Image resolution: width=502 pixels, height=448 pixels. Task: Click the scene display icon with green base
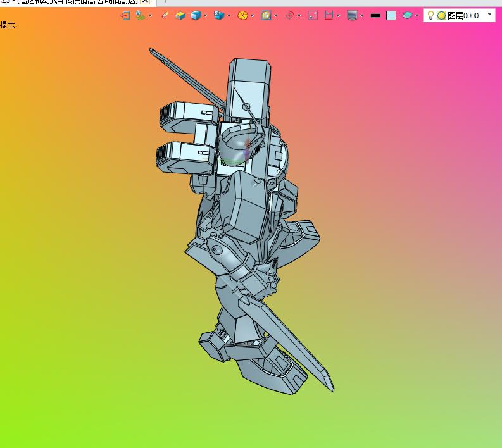coord(141,15)
